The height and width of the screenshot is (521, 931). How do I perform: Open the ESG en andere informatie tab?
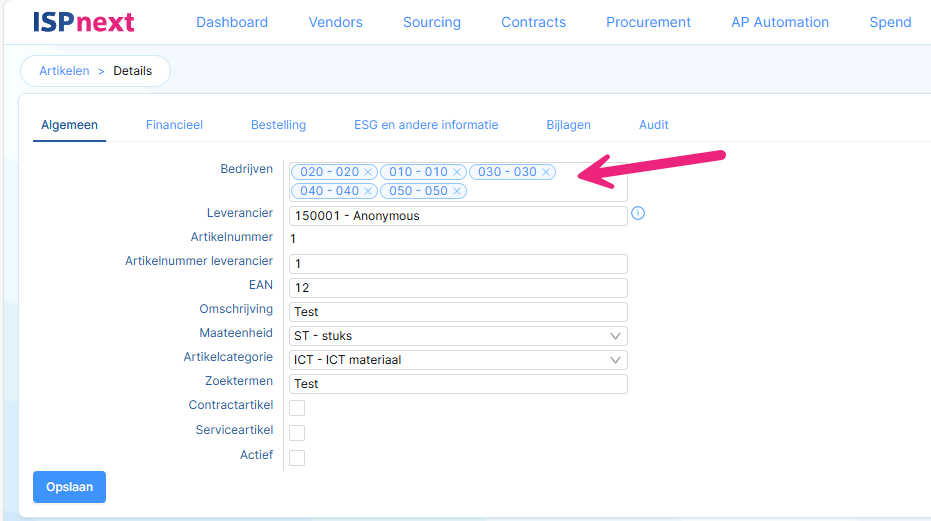[x=426, y=125]
